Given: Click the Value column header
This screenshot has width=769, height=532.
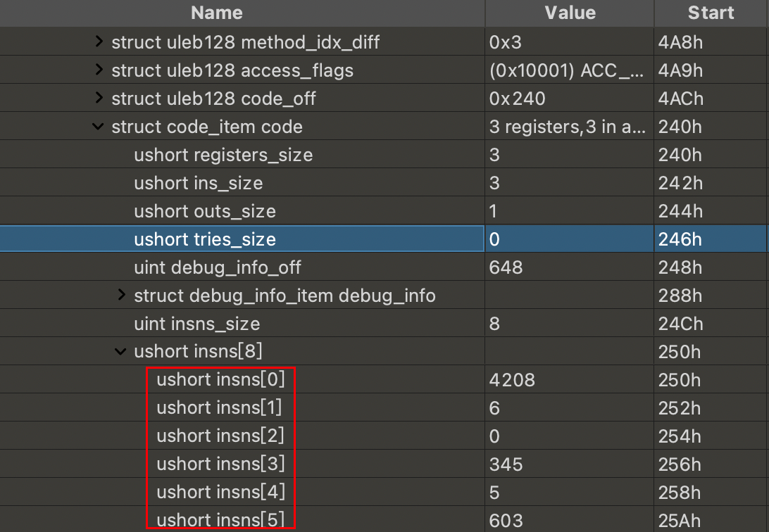Looking at the screenshot, I should pos(570,13).
